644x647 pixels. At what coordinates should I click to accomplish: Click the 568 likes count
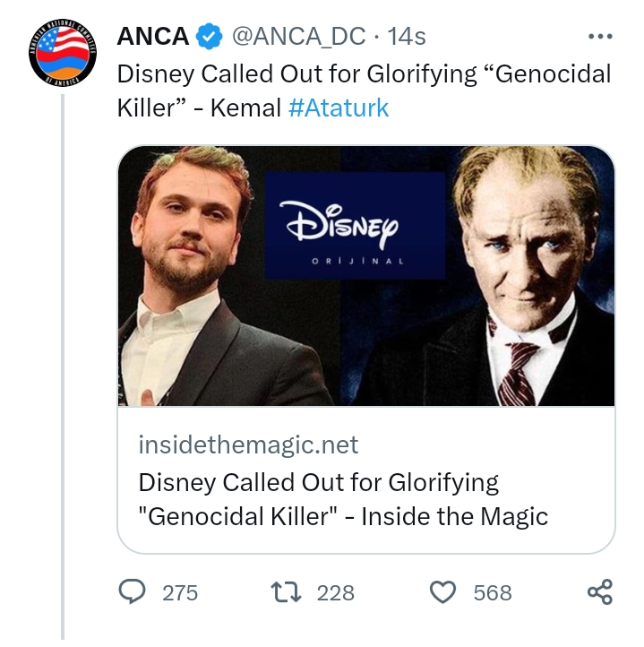click(x=493, y=592)
